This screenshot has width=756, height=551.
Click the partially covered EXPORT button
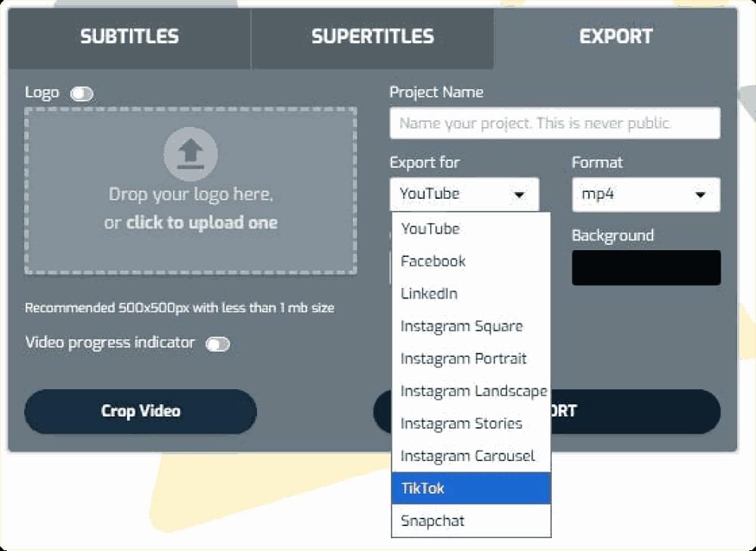pyautogui.click(x=636, y=411)
